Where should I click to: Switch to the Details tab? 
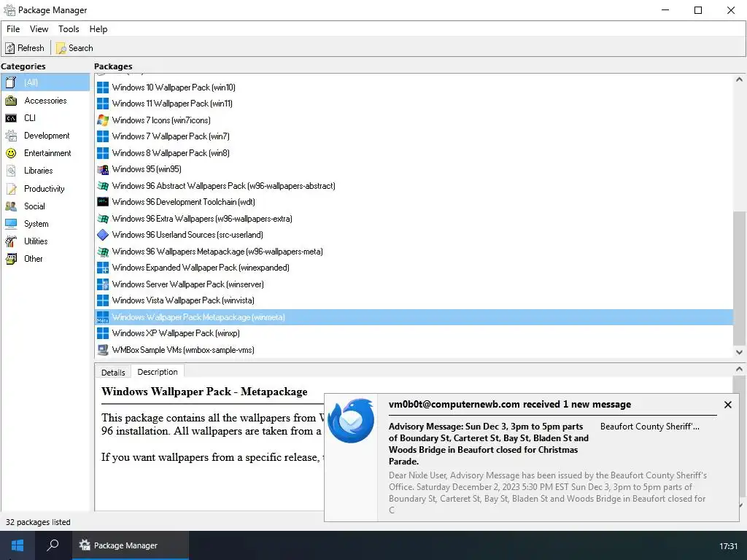[x=113, y=373]
